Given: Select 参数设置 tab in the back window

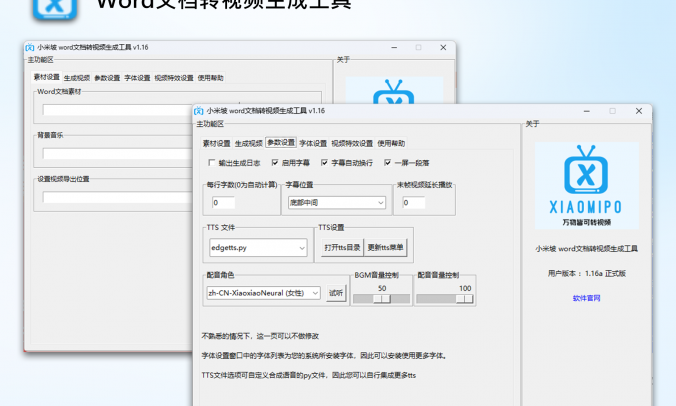Looking at the screenshot, I should click(107, 78).
